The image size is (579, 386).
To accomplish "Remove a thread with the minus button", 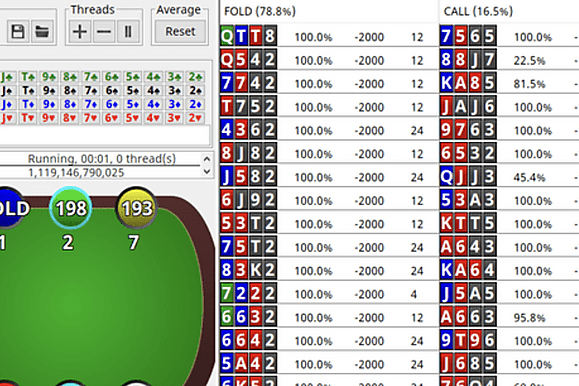I will tap(104, 32).
